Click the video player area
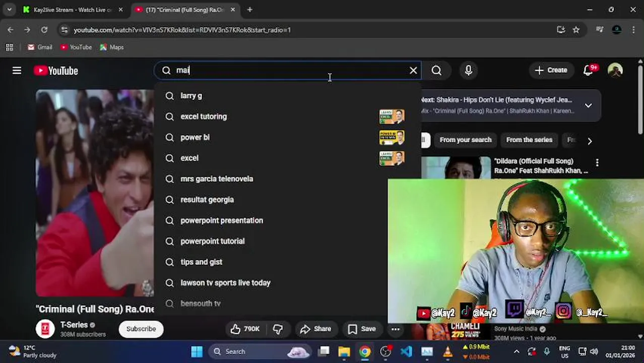The image size is (644, 363). tap(95, 193)
